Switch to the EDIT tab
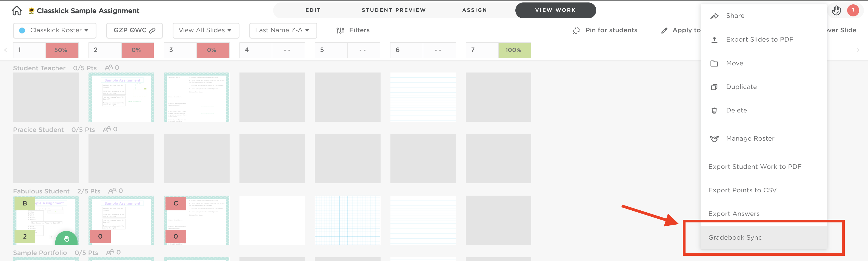The width and height of the screenshot is (868, 261). [313, 10]
